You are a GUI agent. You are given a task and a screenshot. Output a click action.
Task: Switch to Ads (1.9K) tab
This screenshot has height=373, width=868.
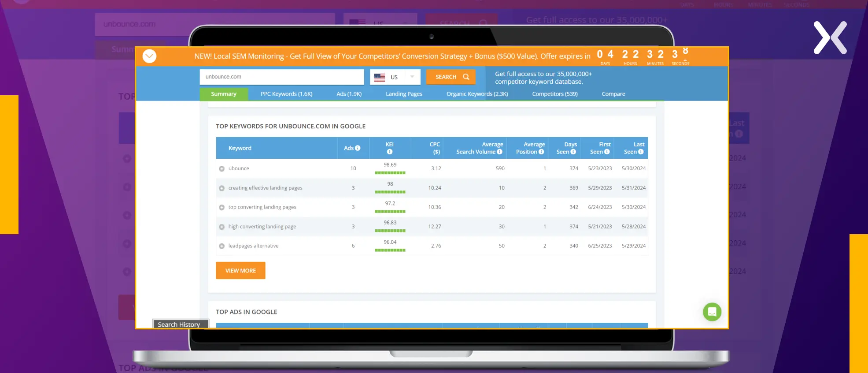[x=349, y=94]
